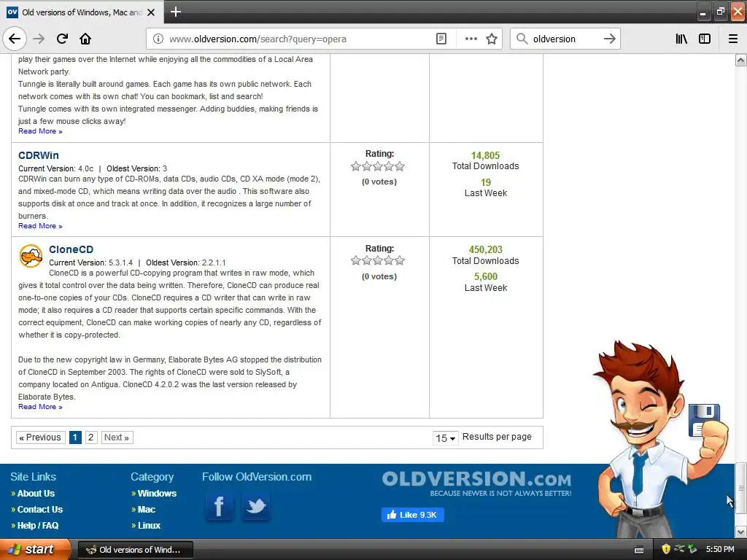Click the vertical scrollbar thumb
Screen dimensions: 747x560
tap(740, 488)
